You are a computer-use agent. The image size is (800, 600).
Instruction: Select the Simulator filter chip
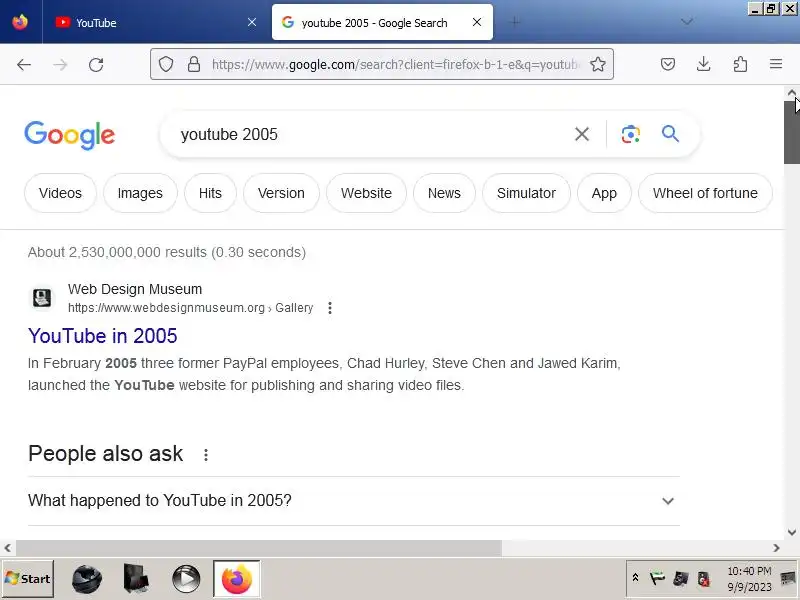point(526,193)
